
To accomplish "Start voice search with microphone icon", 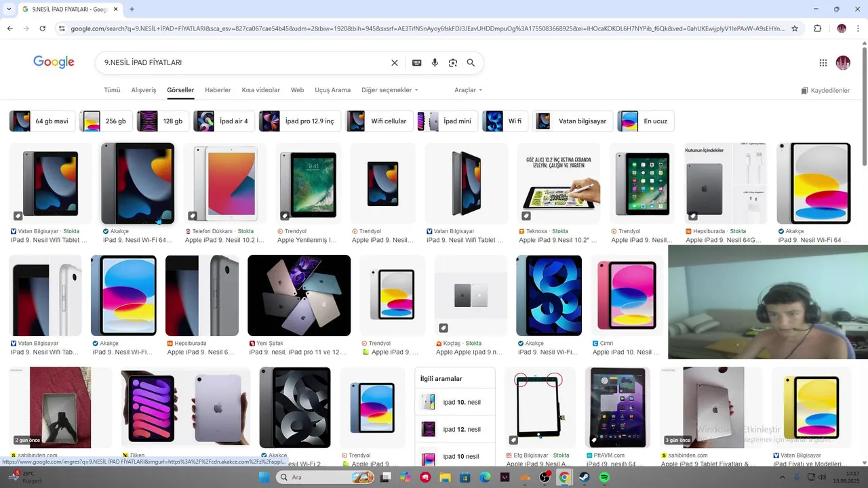I will 435,62.
